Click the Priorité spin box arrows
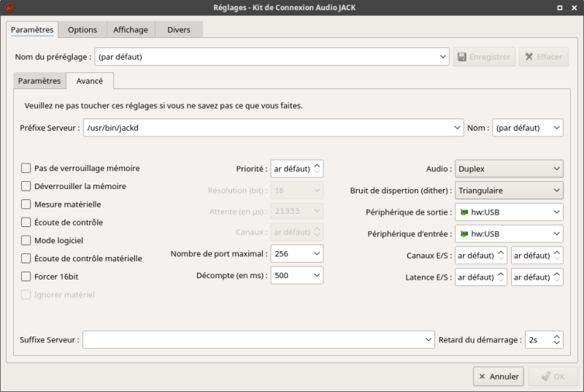 (318, 169)
